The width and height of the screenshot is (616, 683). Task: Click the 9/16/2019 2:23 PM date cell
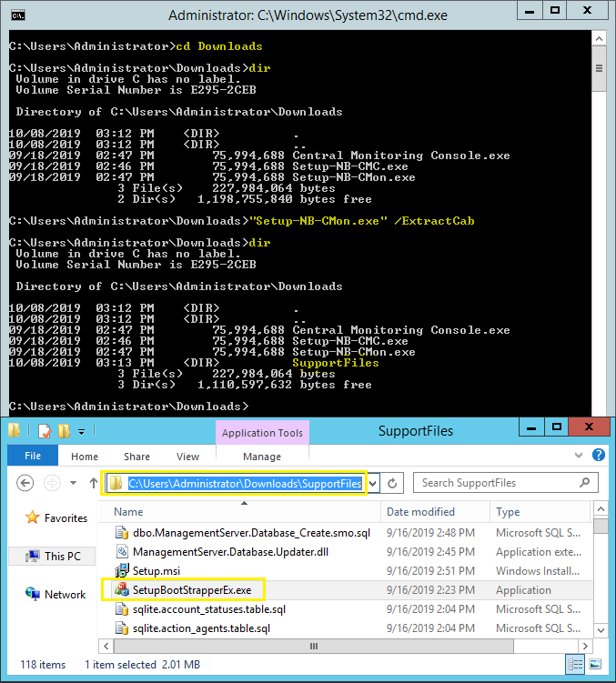[430, 590]
